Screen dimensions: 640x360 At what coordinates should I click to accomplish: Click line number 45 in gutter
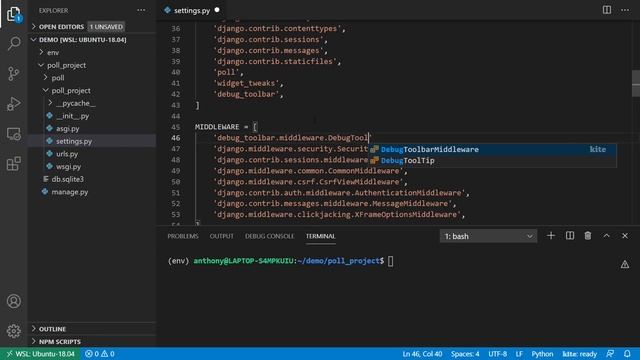click(x=176, y=127)
